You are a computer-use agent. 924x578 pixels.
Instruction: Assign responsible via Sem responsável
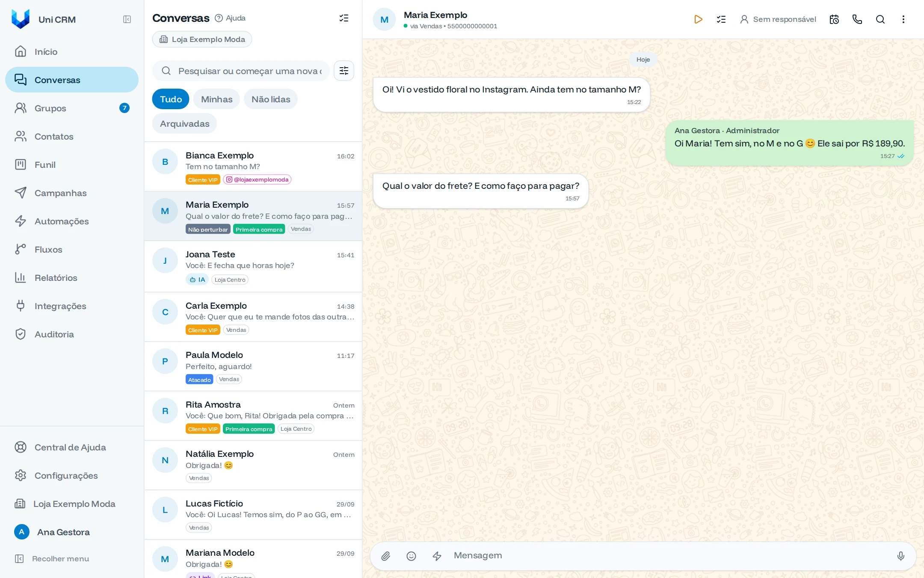(778, 19)
